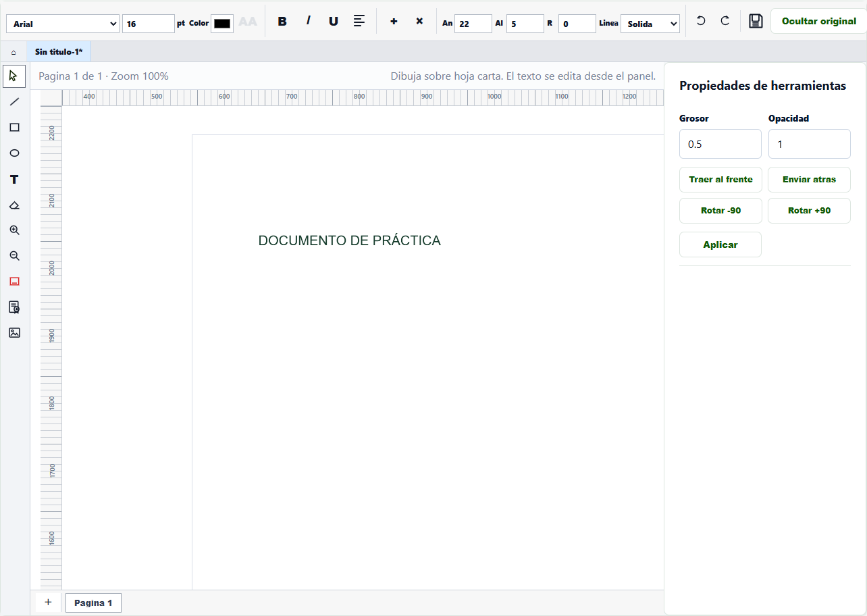The height and width of the screenshot is (616, 867).
Task: Click the Rotar +90 button
Action: (809, 211)
